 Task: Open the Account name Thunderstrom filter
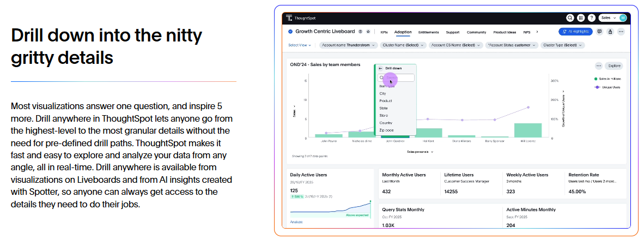coord(348,45)
